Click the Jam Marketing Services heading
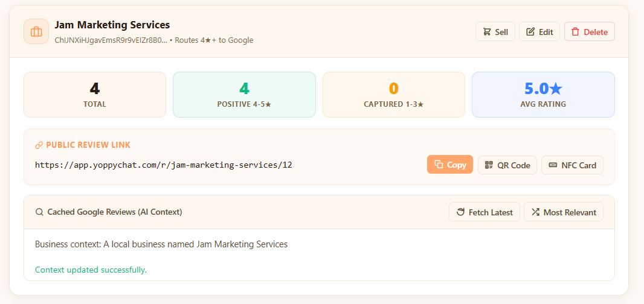This screenshot has width=644, height=304. click(112, 25)
